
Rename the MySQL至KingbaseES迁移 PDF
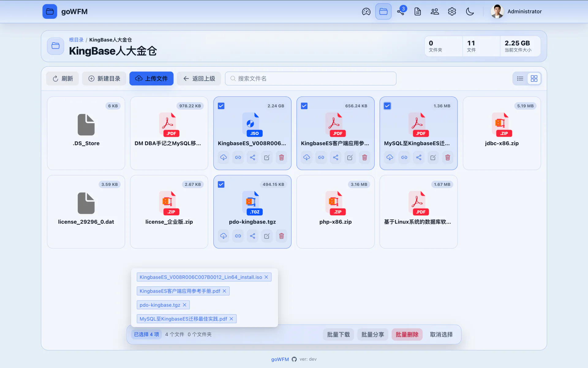[433, 158]
